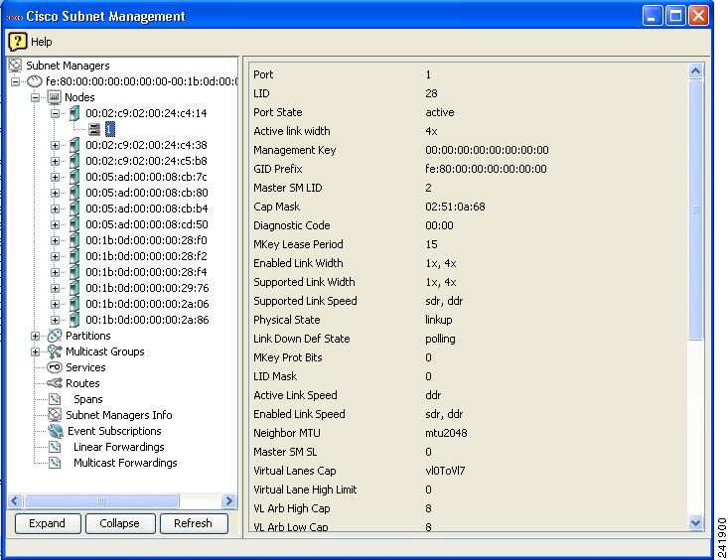Click node icon for 00:05:ad:00:00:08:cb:80

coord(74,193)
